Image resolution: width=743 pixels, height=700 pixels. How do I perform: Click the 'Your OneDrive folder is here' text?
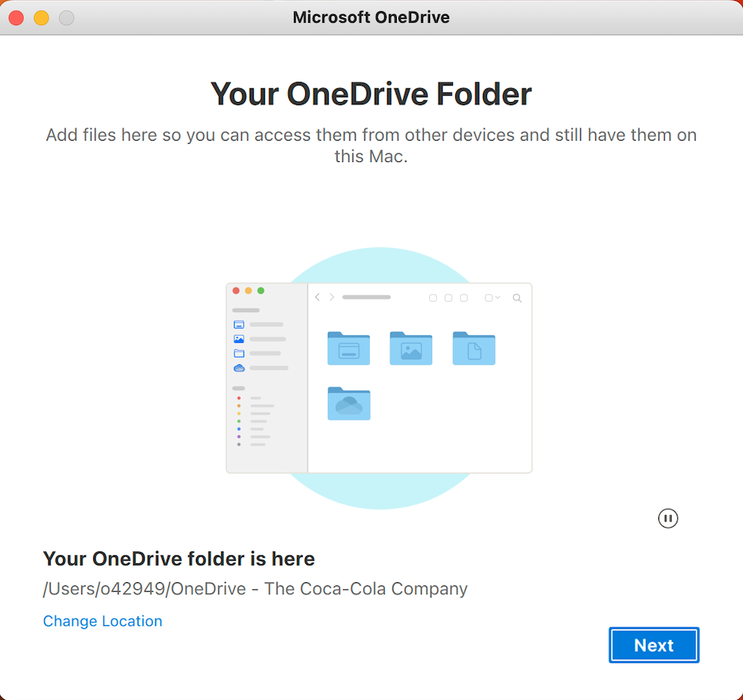[179, 559]
